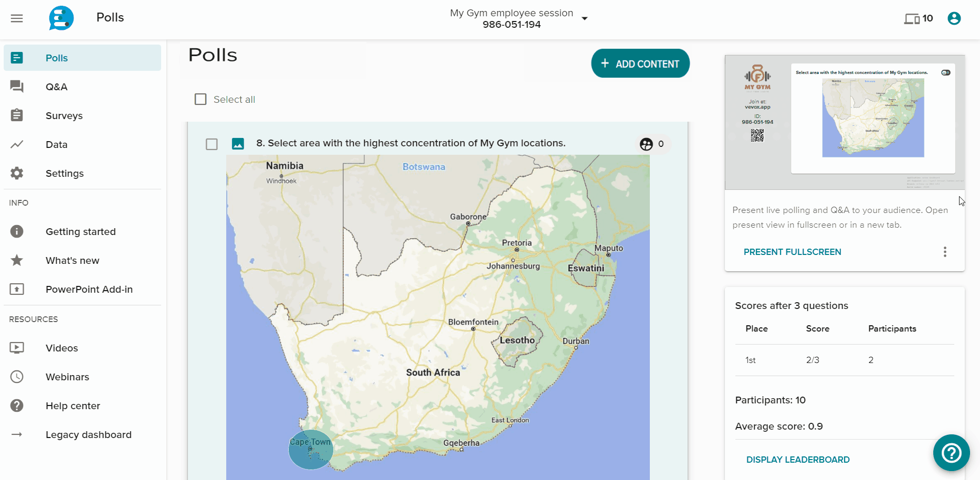Click the Help center question icon
Screen dimensions: 980x480
(x=17, y=406)
